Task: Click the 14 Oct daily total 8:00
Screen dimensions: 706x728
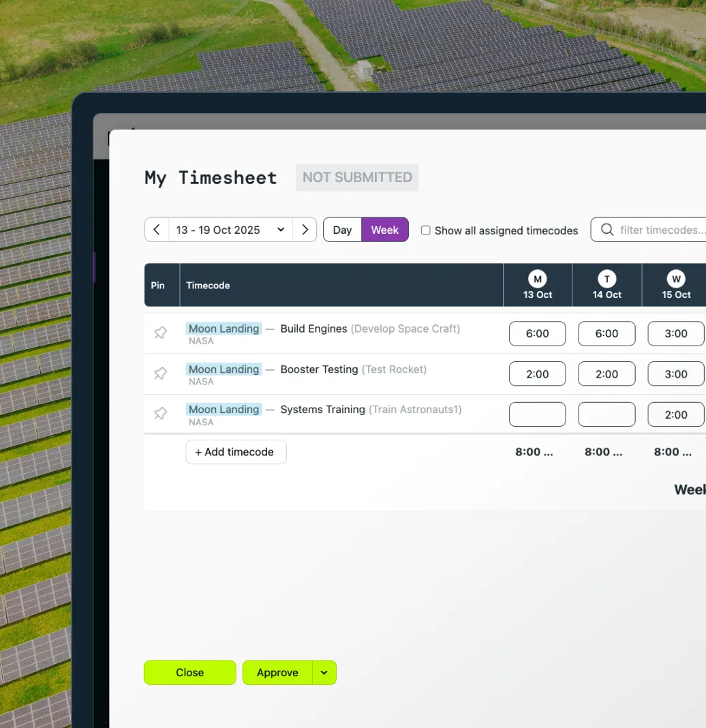Action: pos(603,452)
